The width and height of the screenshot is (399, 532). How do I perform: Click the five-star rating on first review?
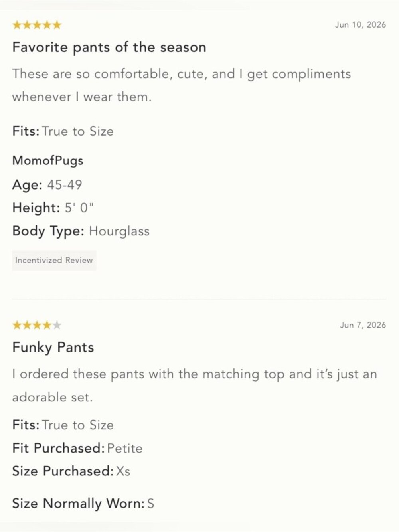(37, 25)
